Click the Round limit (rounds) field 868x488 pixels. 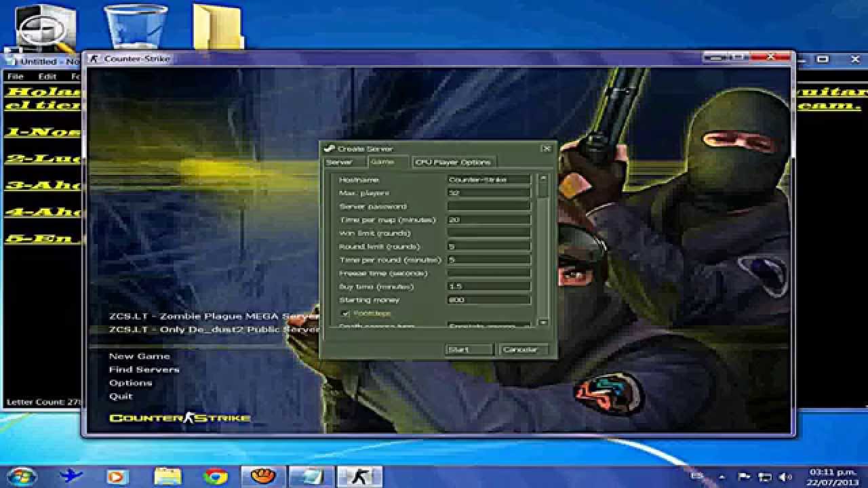click(488, 247)
